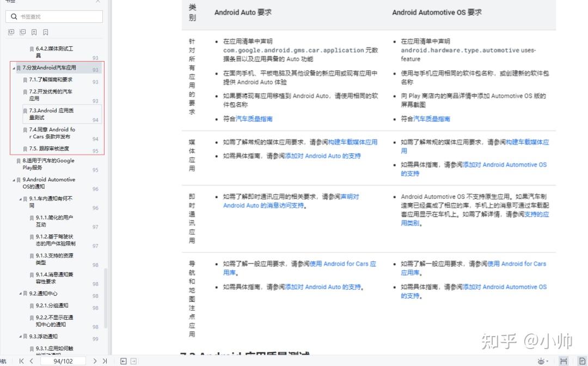The image size is (588, 366).
Task: Click inside the 书签查找 search box
Action: [54, 16]
